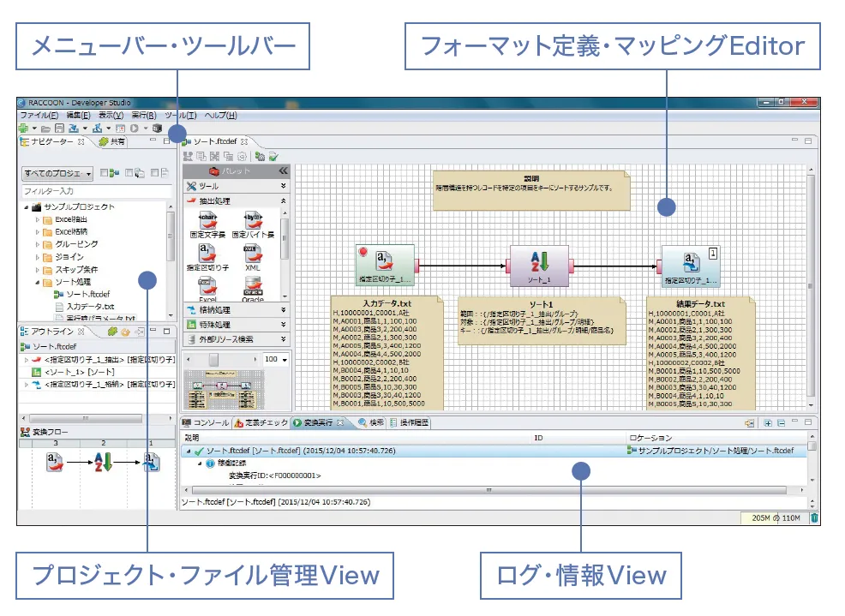Switch to the 共有 tab in the navigator
The width and height of the screenshot is (845, 616).
(112, 141)
